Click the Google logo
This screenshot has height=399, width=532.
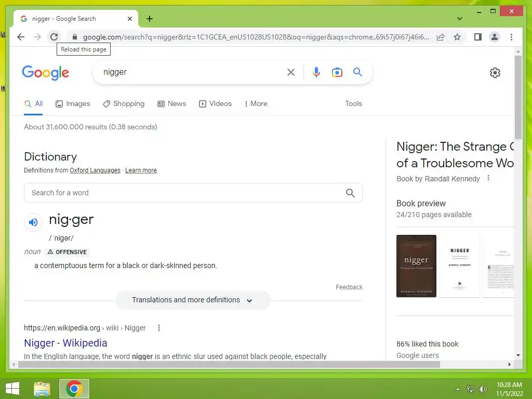coord(46,73)
